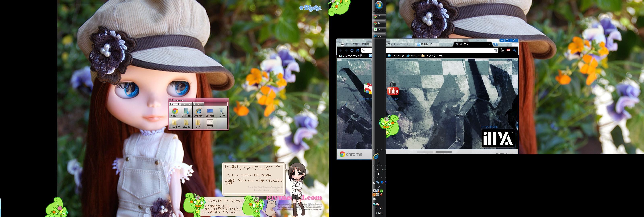Expand hidden tray icons with the arrow
The width and height of the screenshot is (644, 217).
tap(379, 187)
